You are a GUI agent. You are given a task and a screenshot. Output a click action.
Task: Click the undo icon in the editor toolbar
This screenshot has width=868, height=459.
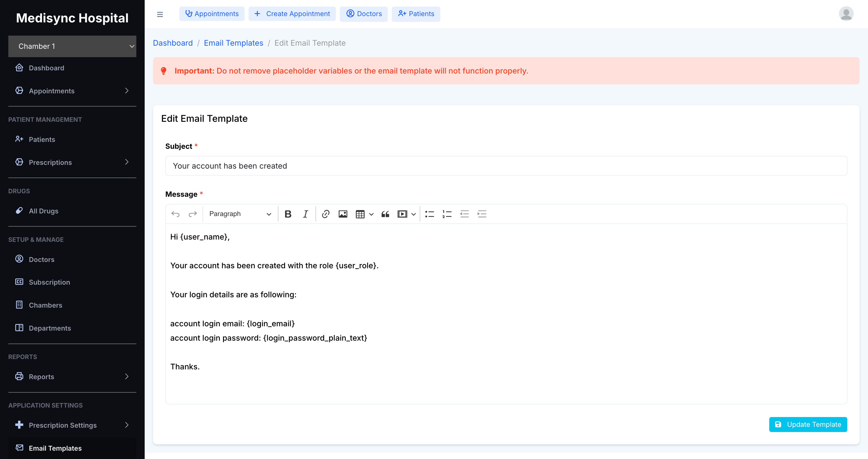(x=175, y=214)
